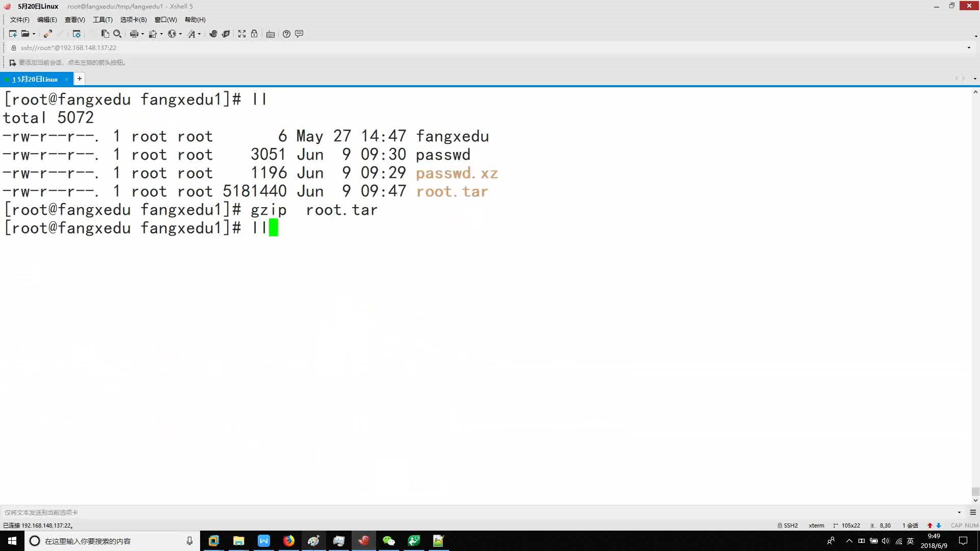980x551 pixels.
Task: Click the Help question mark icon
Action: point(286,34)
